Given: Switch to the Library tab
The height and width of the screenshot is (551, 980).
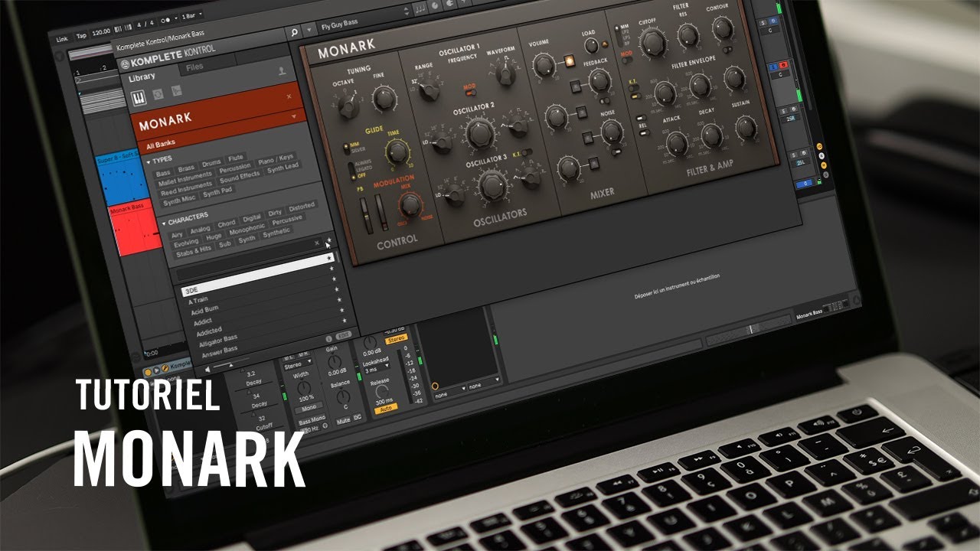Looking at the screenshot, I should [x=142, y=77].
